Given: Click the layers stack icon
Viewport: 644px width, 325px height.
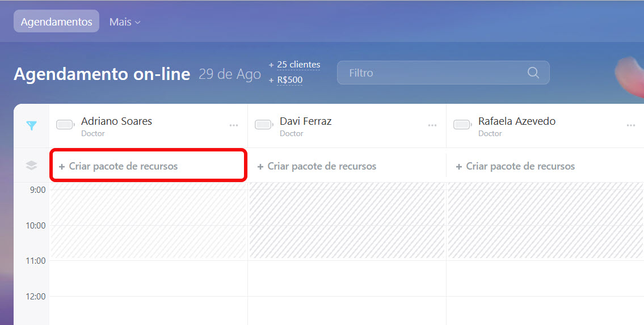Looking at the screenshot, I should 31,166.
